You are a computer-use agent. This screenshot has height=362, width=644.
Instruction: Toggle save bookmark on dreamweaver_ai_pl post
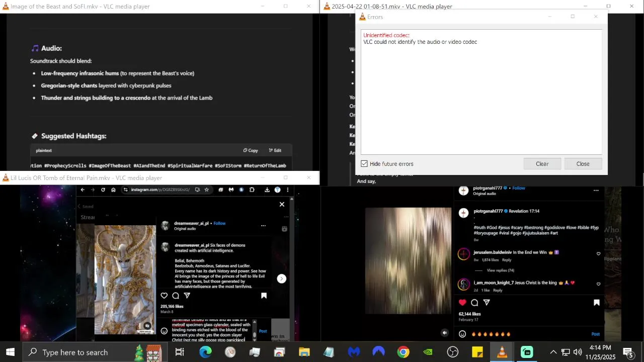(x=264, y=296)
